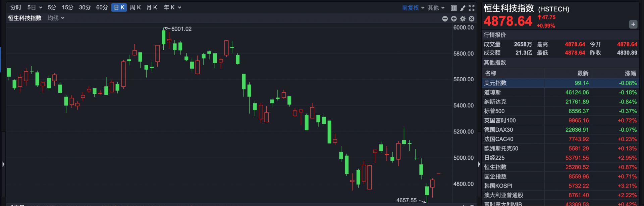Expand the 前复权 adjustment dropdown
The width and height of the screenshot is (644, 206).
(413, 8)
